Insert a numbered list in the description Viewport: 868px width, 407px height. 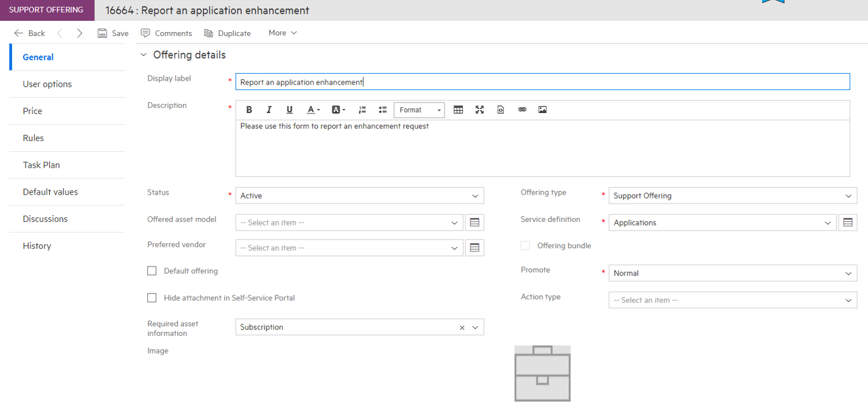click(362, 109)
